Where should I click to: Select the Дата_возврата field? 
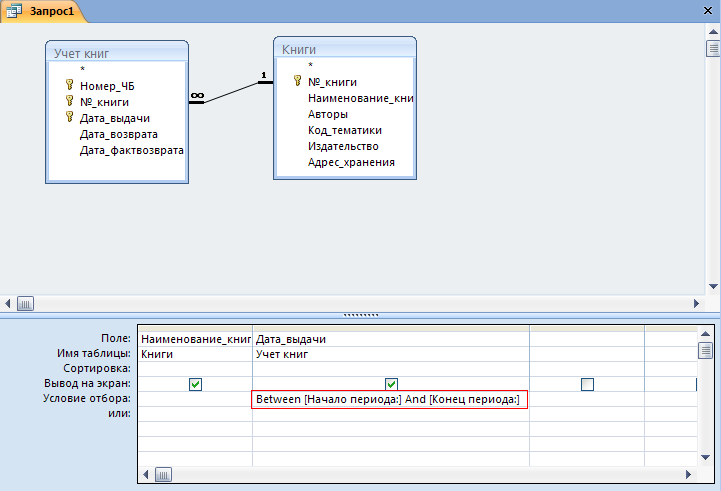click(x=119, y=134)
